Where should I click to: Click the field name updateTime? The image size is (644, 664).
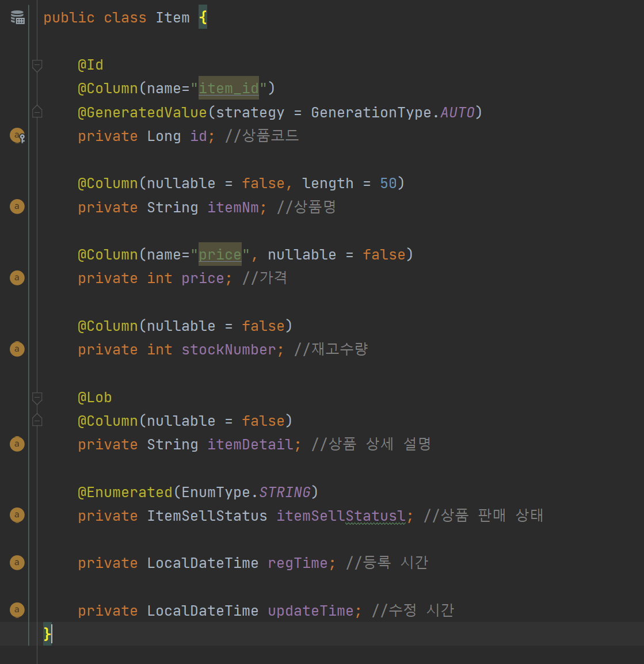click(x=311, y=610)
